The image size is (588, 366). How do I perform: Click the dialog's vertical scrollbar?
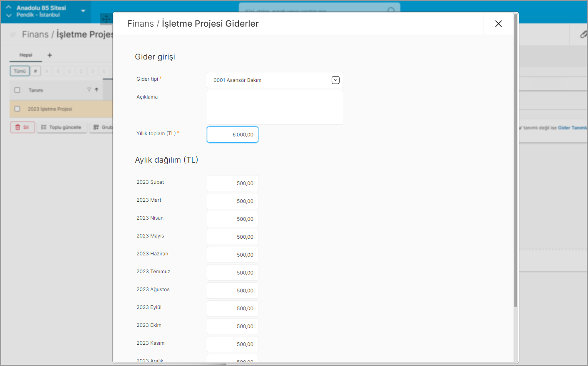click(x=516, y=160)
